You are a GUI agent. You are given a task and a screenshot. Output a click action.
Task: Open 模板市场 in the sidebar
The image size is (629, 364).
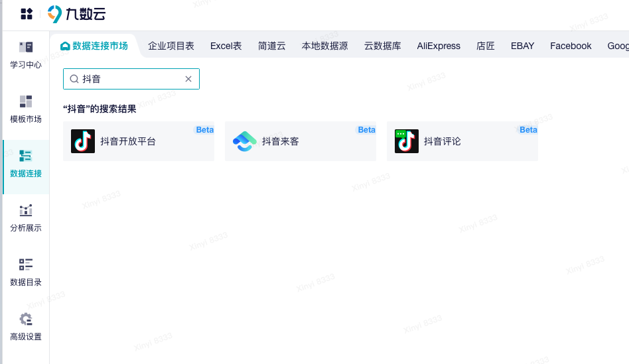click(x=26, y=109)
